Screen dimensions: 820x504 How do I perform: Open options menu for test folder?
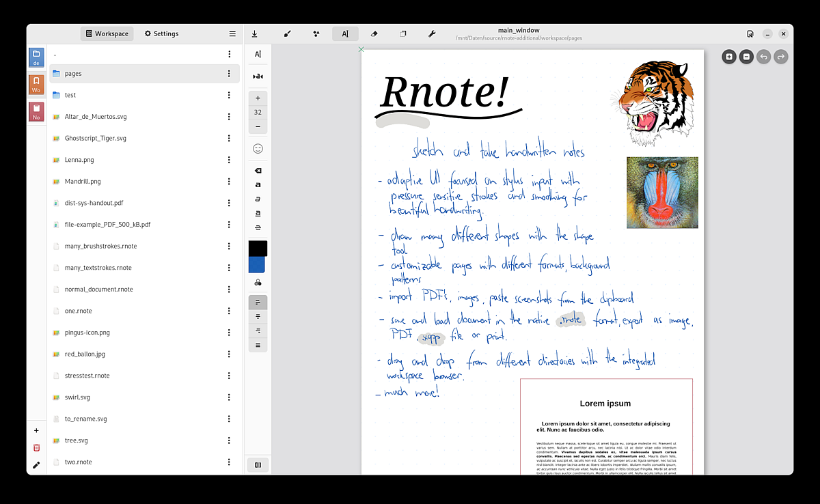229,95
